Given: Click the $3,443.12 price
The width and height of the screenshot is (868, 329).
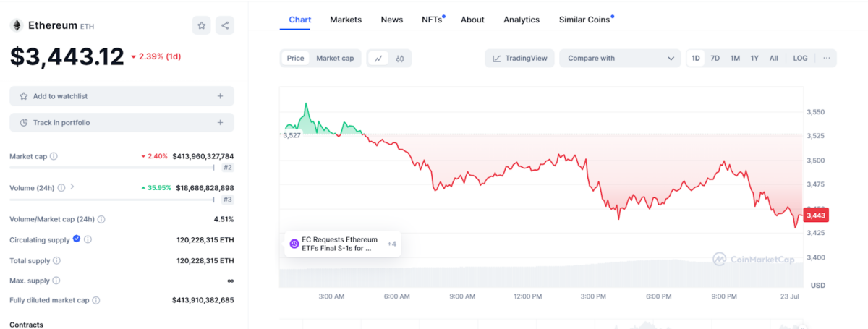Looking at the screenshot, I should tap(67, 56).
